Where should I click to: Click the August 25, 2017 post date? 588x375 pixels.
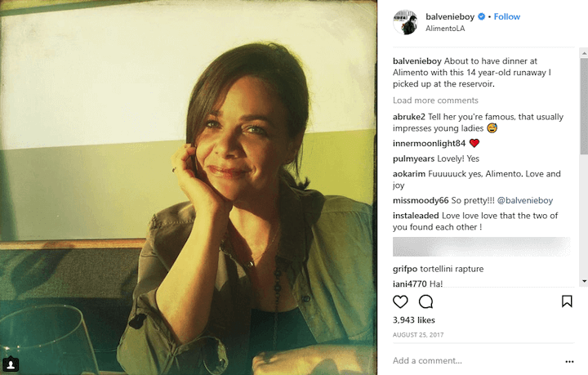point(418,335)
